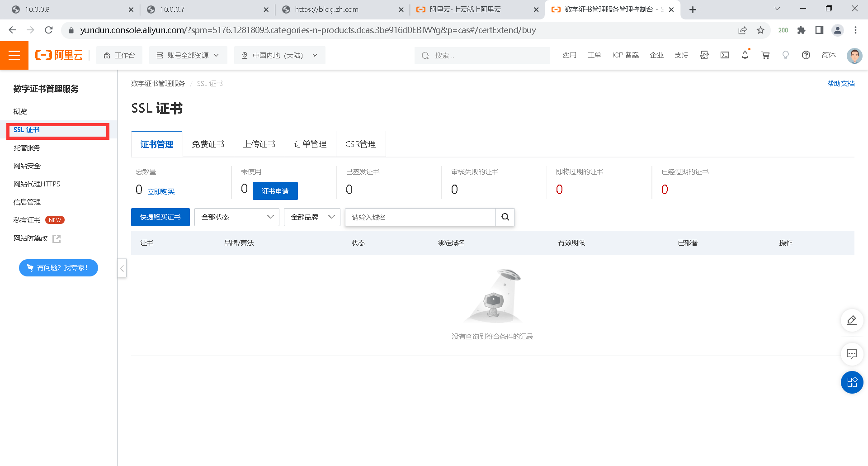This screenshot has height=466, width=868.
Task: Open 网站防篡改 external link in sidebar
Action: 37,238
